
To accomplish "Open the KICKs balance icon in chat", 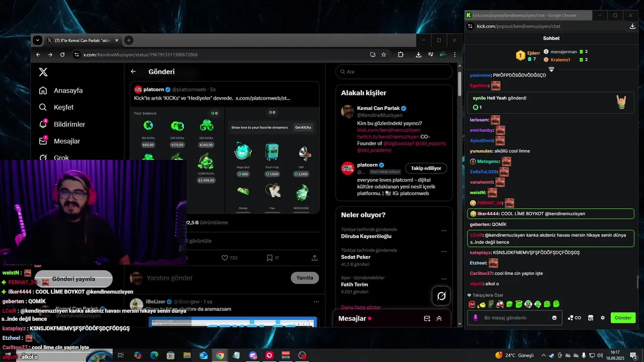I will 574,318.
